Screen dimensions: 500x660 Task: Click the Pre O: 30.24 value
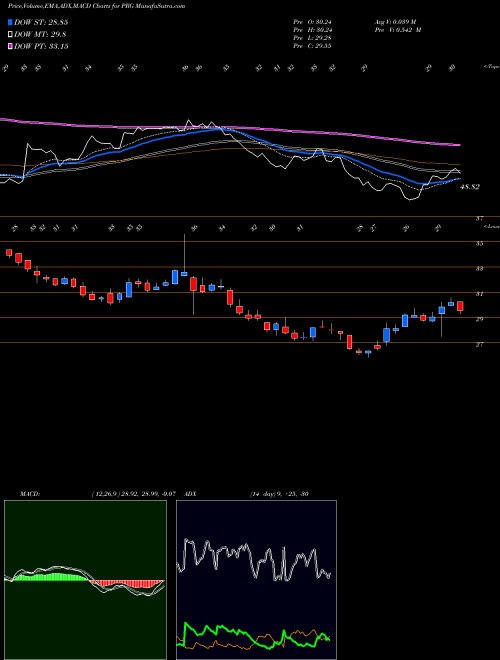point(312,22)
